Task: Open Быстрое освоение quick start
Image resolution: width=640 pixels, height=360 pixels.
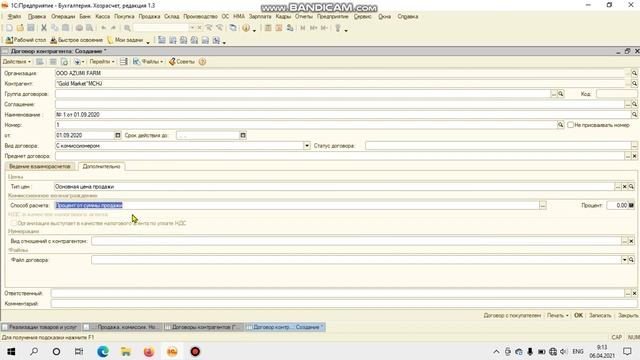Action: (x=76, y=40)
